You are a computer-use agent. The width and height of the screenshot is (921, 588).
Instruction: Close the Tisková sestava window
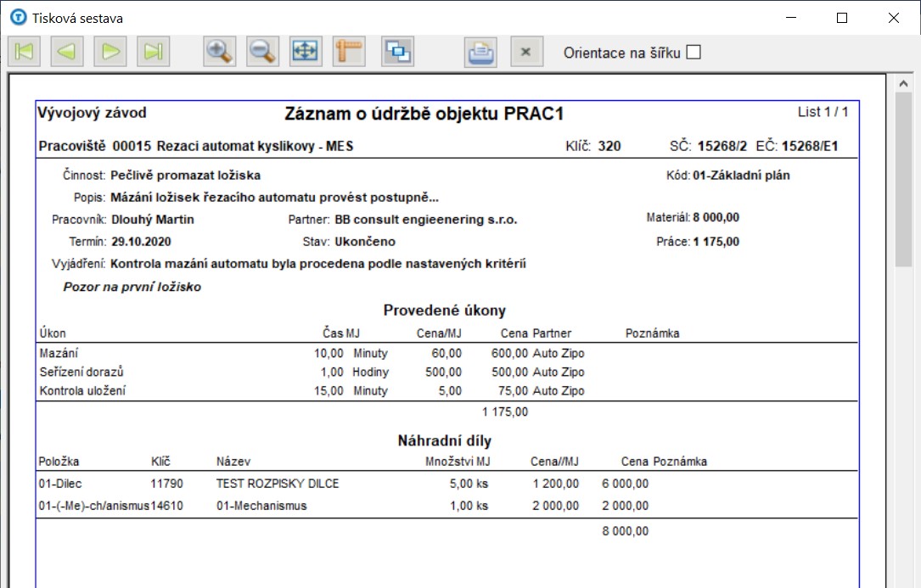[x=894, y=17]
